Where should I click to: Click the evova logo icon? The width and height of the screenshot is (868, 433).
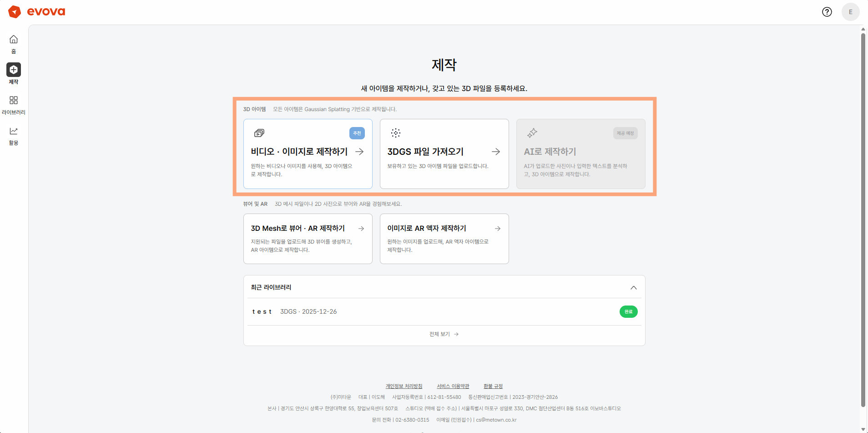click(15, 12)
